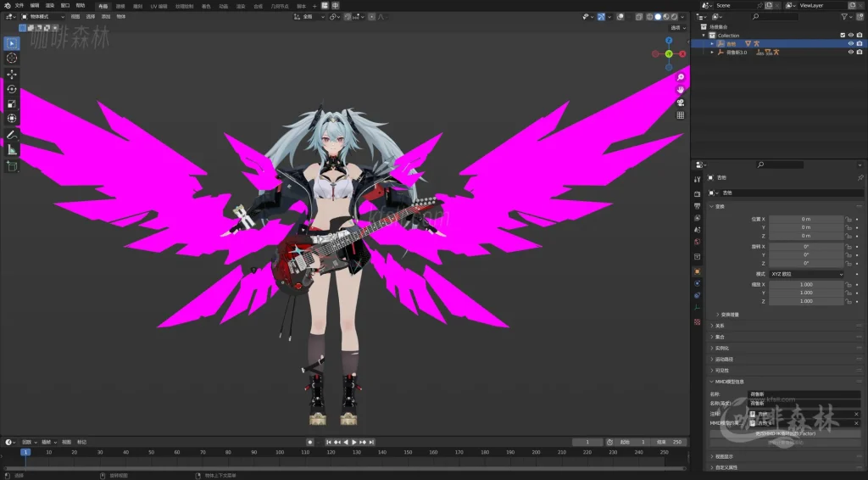Toggle the lock for location X
Screen dimensions: 868x480
[x=848, y=220]
